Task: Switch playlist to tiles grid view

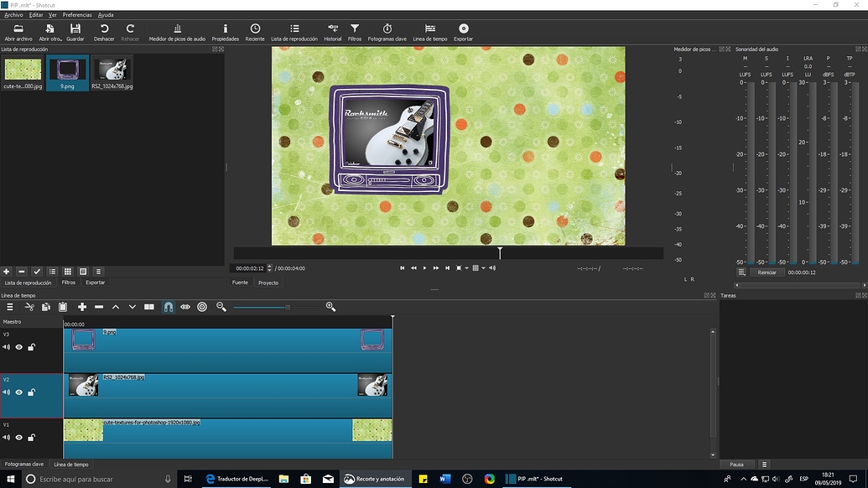Action: click(x=68, y=272)
